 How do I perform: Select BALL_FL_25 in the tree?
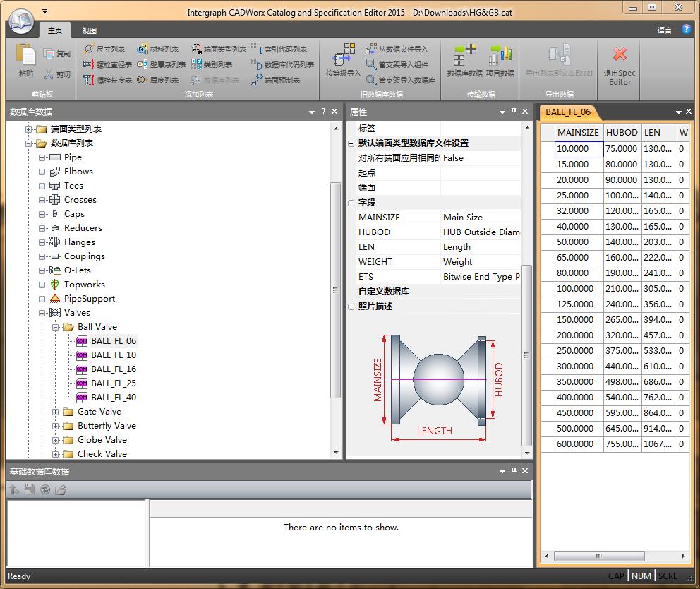pos(114,383)
